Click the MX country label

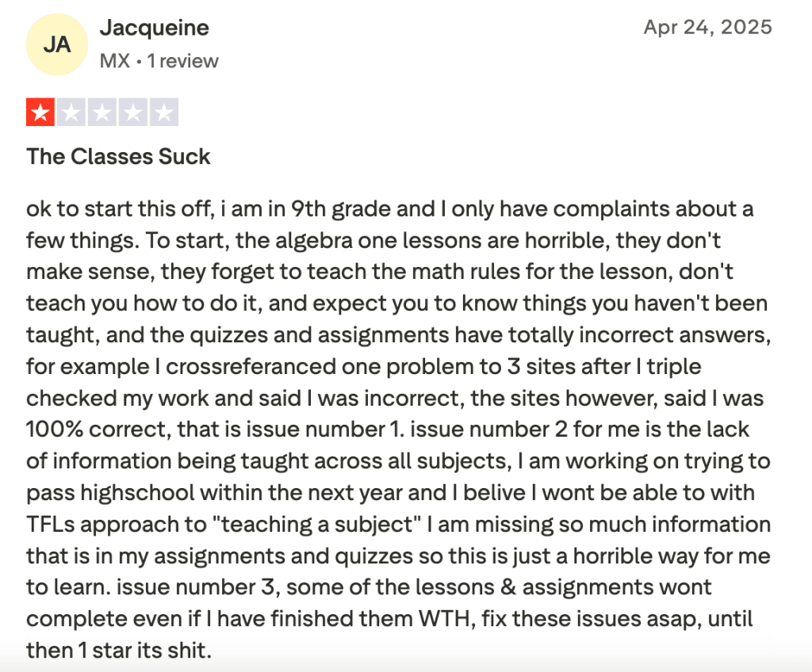pyautogui.click(x=115, y=61)
